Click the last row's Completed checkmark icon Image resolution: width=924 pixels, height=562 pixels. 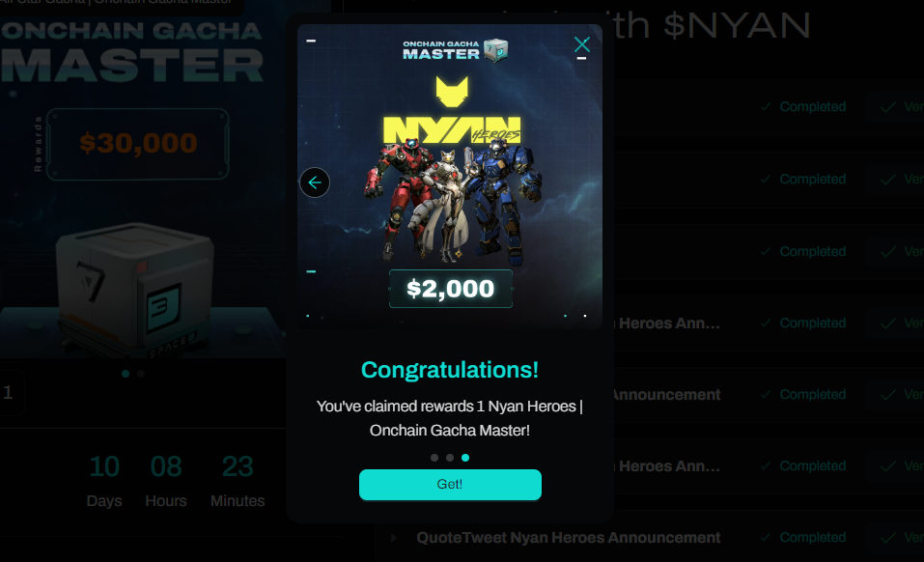pyautogui.click(x=766, y=537)
